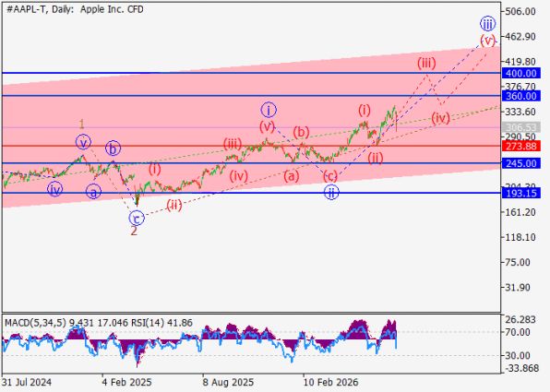Screen dimensions: 550x392
Task: Click the red (a) wave label
Action: [292, 176]
